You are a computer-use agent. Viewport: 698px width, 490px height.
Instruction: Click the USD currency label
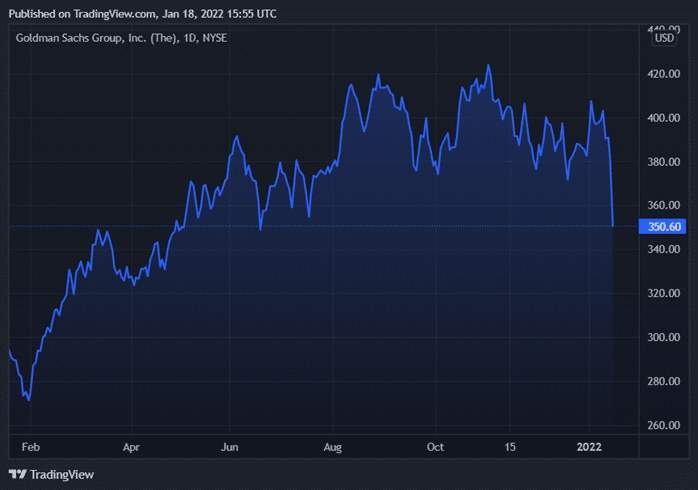tap(665, 38)
